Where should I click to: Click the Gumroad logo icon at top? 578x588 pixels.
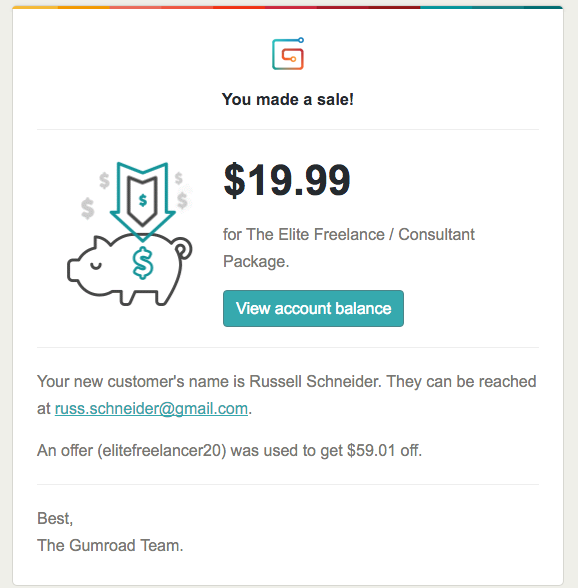(288, 54)
